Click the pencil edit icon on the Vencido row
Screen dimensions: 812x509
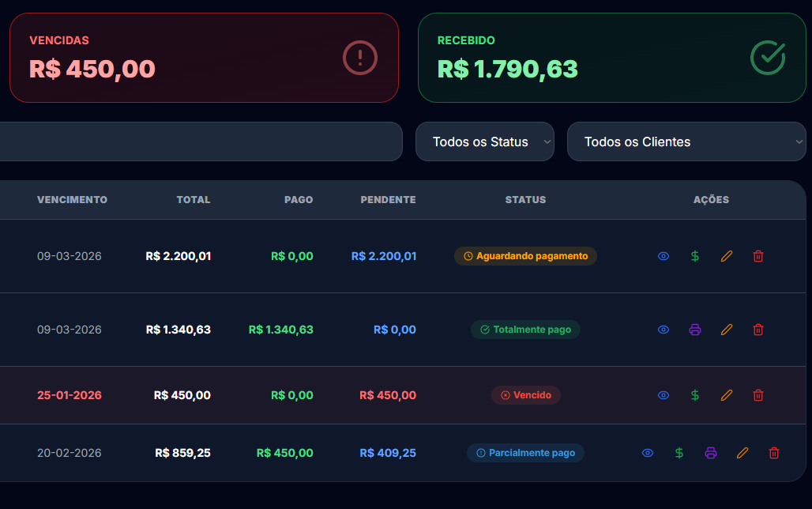coord(727,395)
